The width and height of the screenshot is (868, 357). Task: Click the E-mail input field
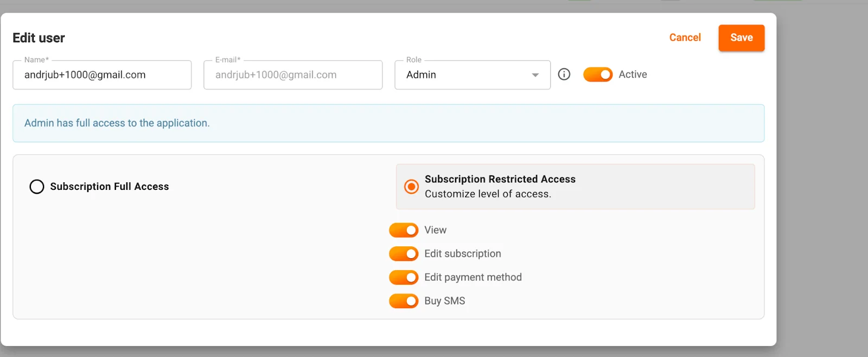[x=293, y=75]
